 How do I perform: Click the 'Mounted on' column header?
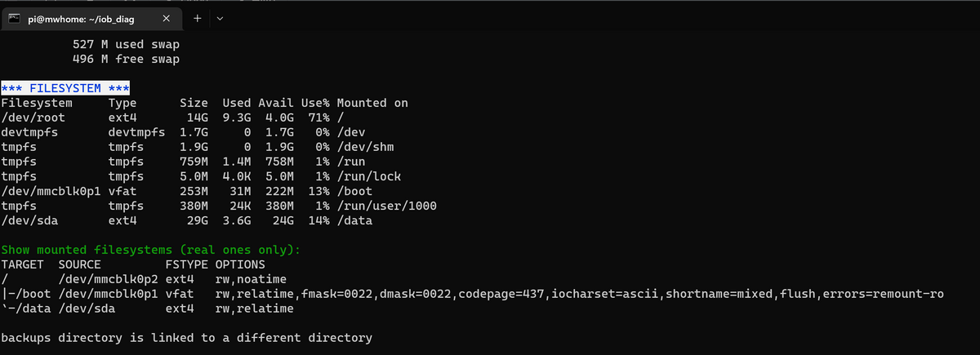(x=372, y=103)
